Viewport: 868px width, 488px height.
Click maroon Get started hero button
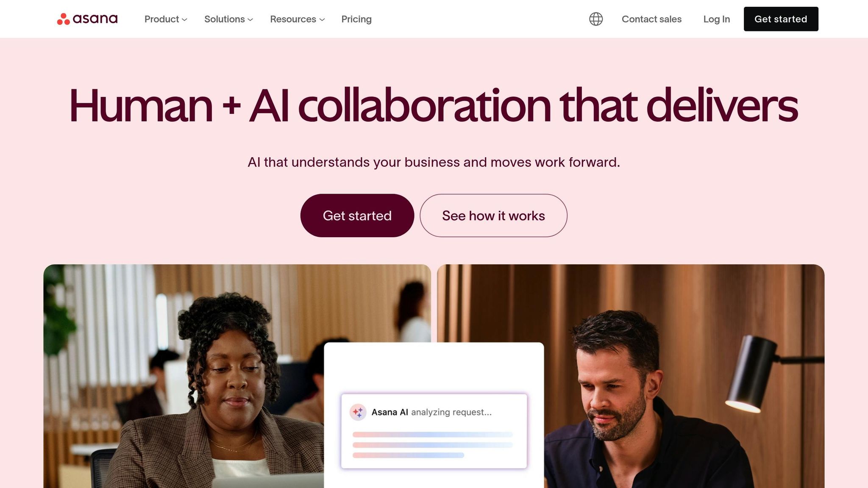click(357, 216)
